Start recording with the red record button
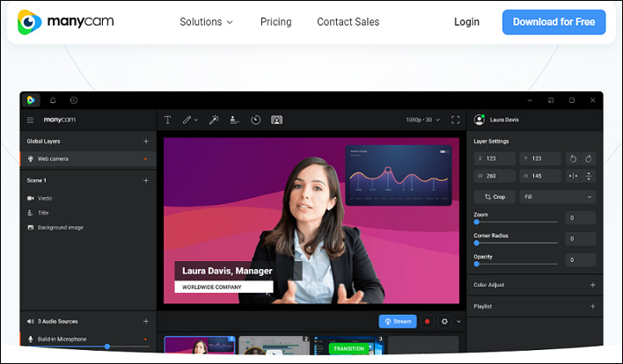Screen dimensions: 623x364 click(427, 322)
